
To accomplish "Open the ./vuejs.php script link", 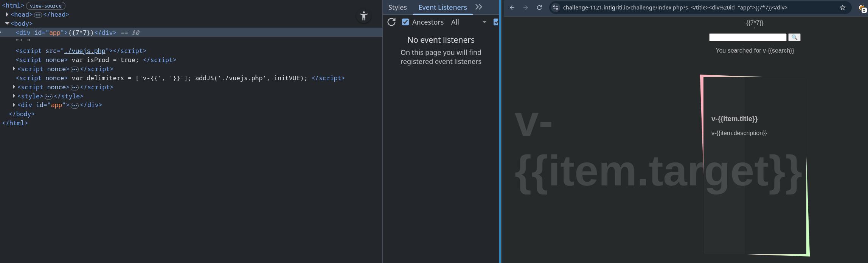I will pyautogui.click(x=85, y=51).
